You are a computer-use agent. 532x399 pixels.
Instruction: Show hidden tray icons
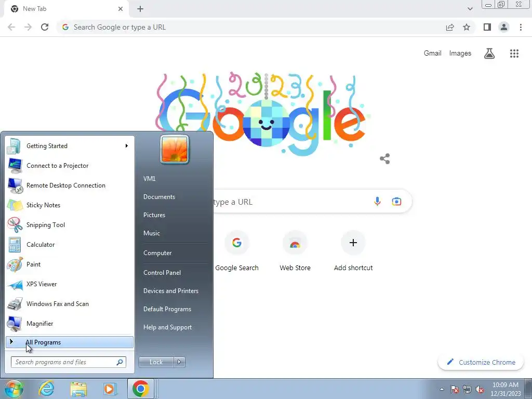point(442,389)
